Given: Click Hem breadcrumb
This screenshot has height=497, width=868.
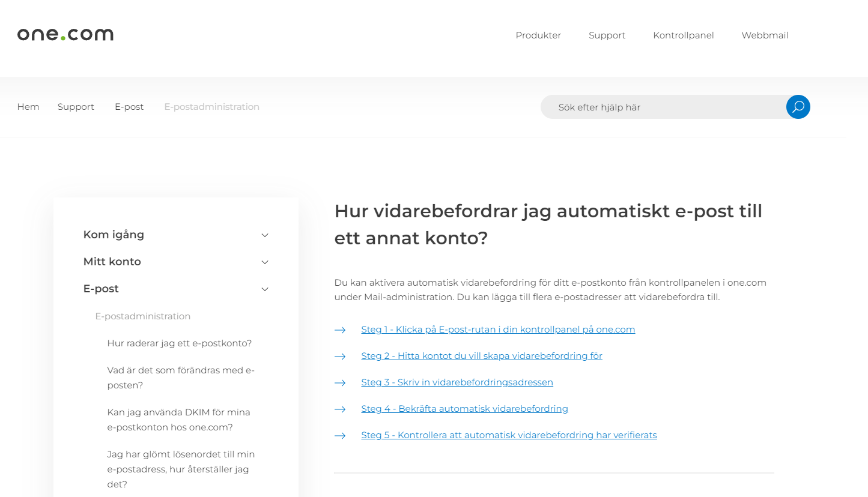Looking at the screenshot, I should click(x=28, y=107).
